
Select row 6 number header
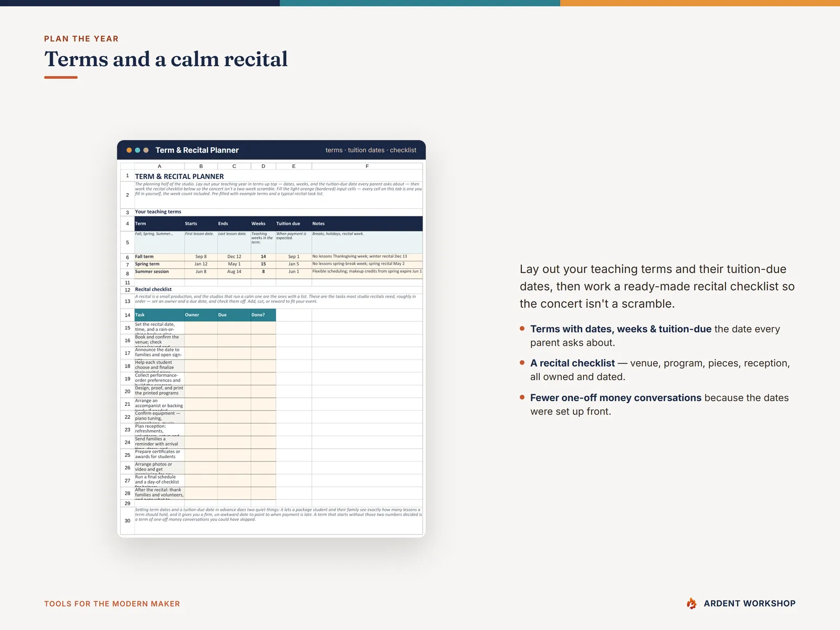[128, 257]
